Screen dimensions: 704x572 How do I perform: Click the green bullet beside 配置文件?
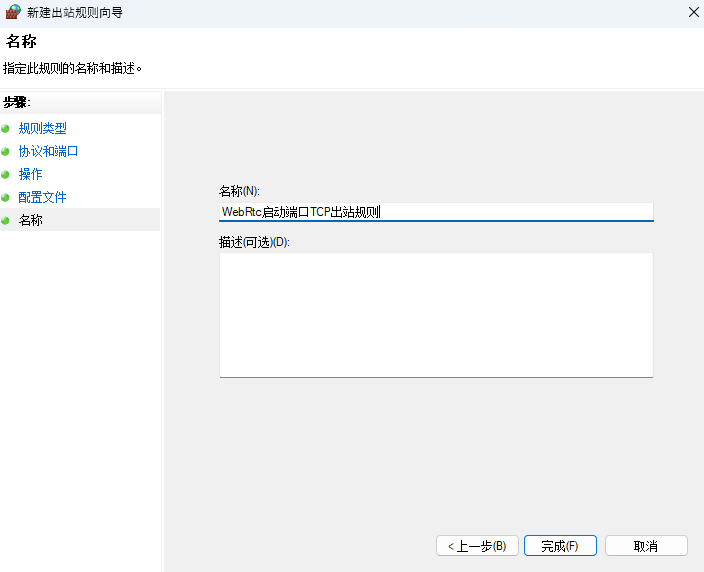point(5,198)
